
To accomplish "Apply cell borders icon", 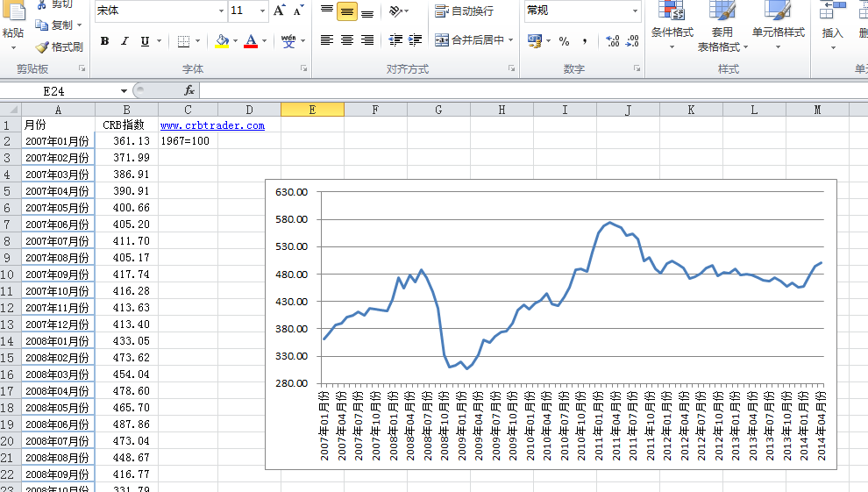I will [184, 41].
